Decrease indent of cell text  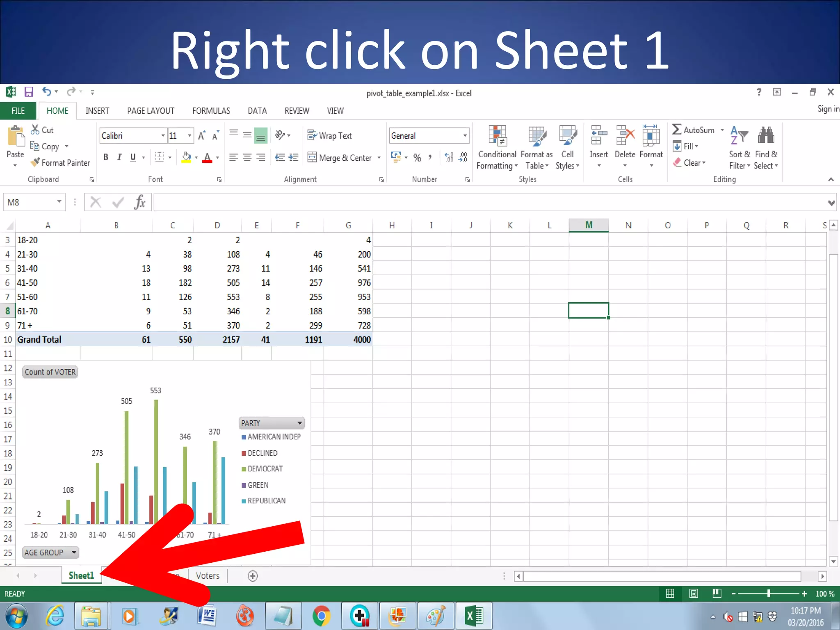point(280,157)
